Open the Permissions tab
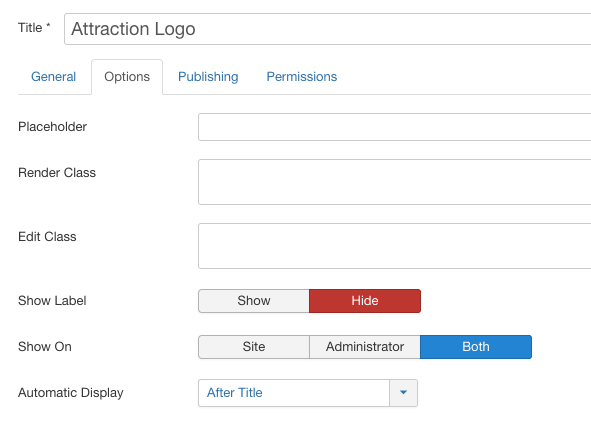 point(302,77)
